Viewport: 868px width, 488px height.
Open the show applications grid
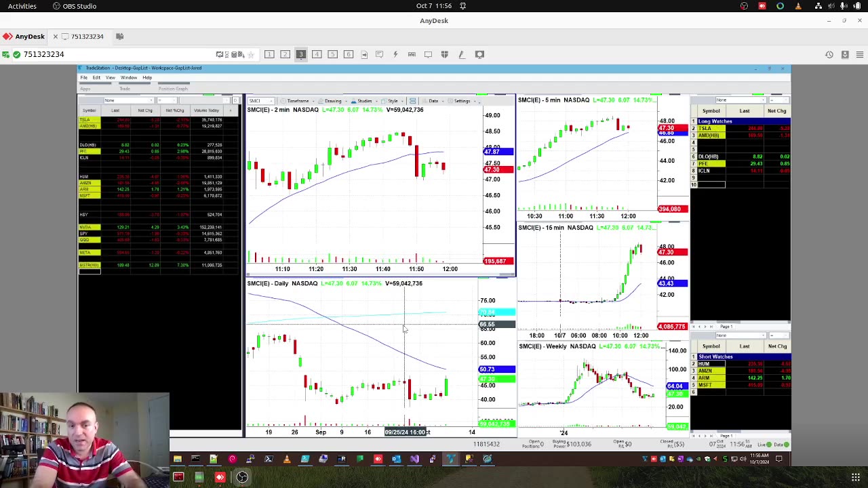click(x=856, y=477)
